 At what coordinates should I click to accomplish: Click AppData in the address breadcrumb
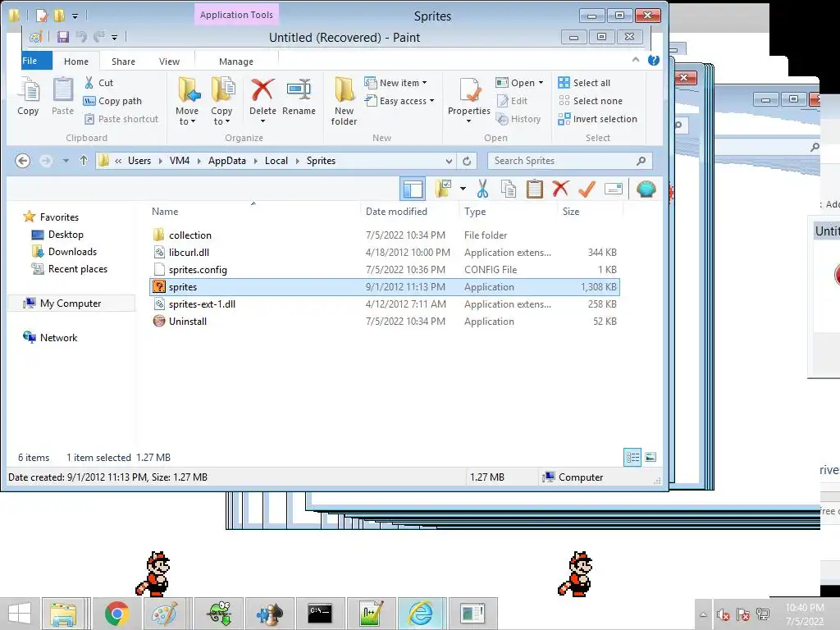point(227,161)
